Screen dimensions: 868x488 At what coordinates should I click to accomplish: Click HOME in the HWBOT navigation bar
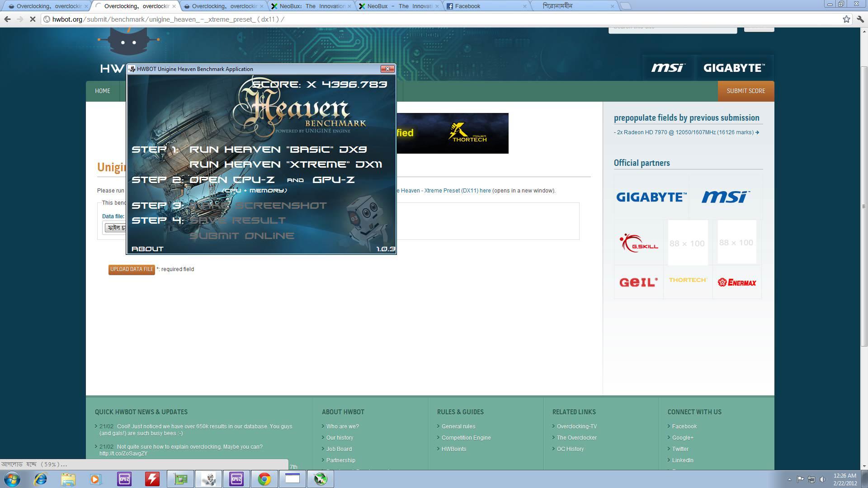(103, 91)
